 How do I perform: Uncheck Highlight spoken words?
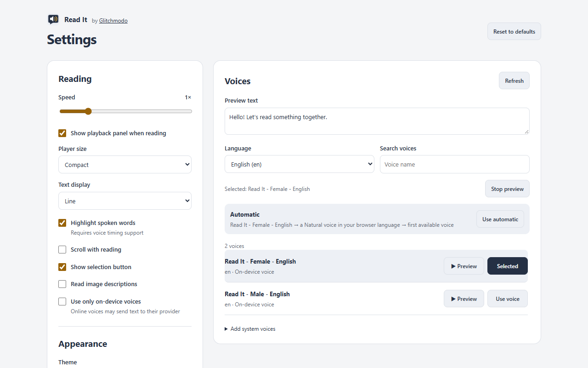(62, 223)
